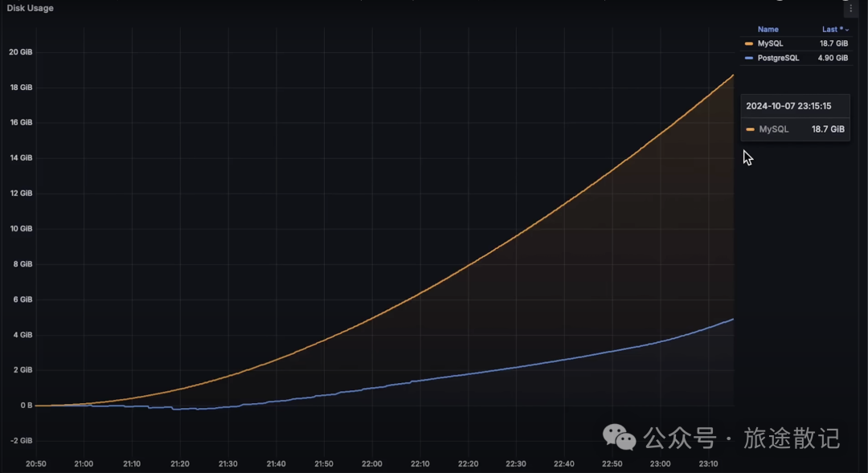Open PostgreSQL blue legend color swatch

pos(749,58)
